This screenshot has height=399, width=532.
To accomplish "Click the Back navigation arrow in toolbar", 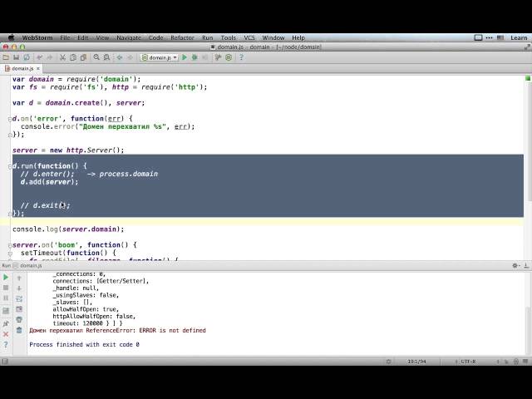I will click(x=119, y=57).
